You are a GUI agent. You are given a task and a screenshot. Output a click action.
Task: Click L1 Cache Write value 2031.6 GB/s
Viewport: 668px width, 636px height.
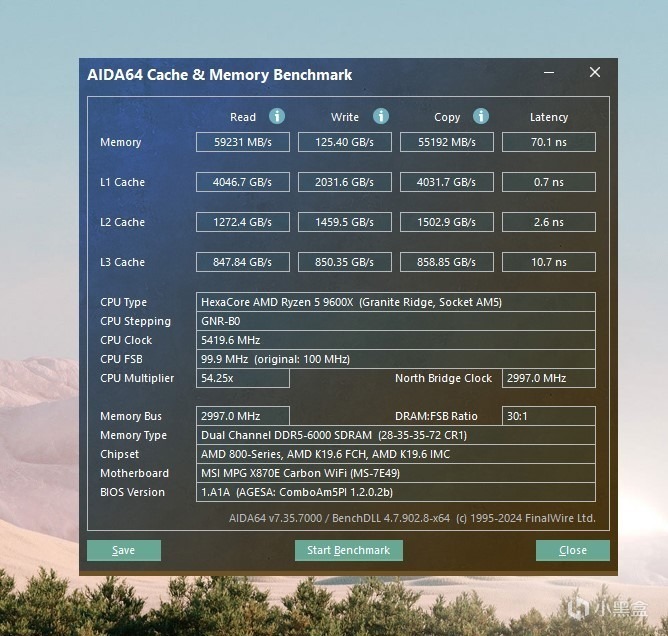click(x=345, y=182)
